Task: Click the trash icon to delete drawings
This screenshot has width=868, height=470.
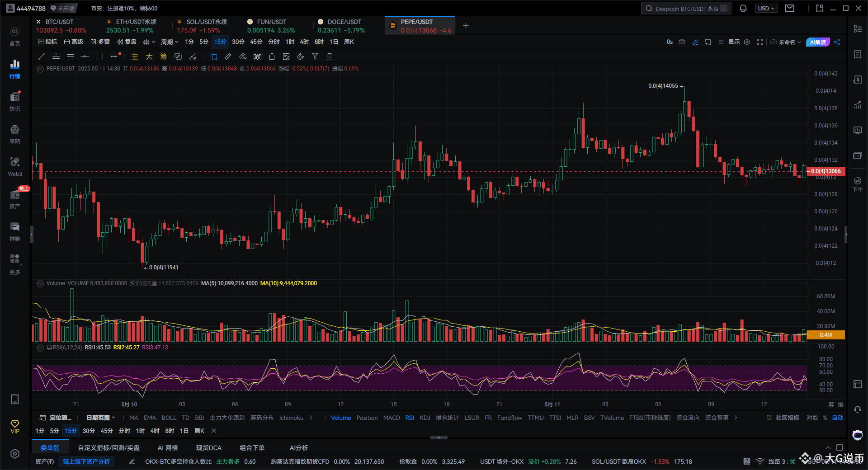Action: coord(330,56)
